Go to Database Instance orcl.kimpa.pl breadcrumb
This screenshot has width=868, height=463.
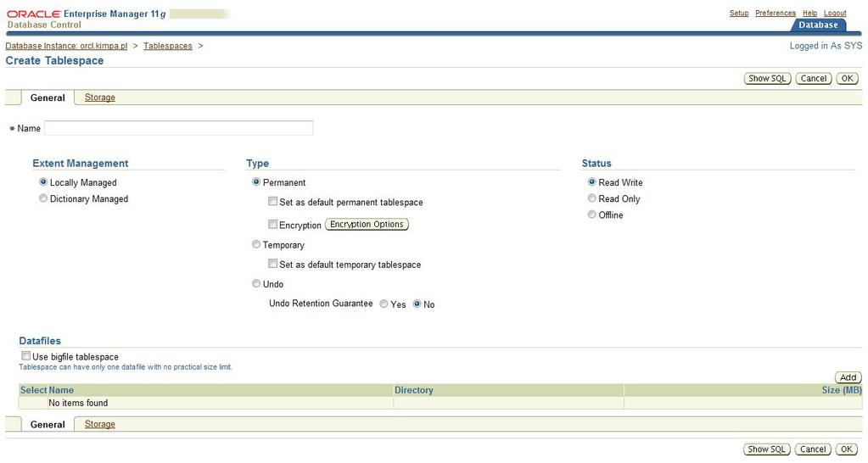66,46
